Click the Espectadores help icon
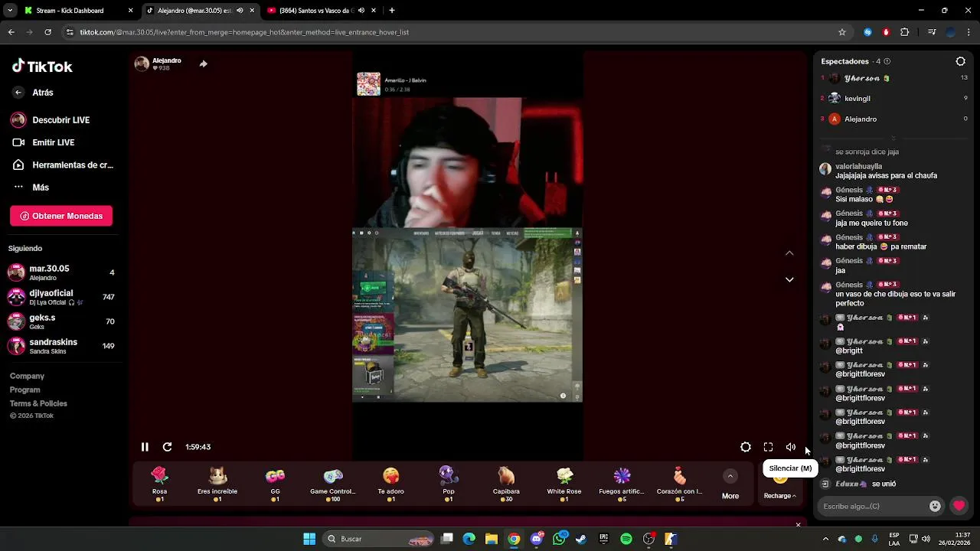The height and width of the screenshot is (551, 980). pos(887,61)
